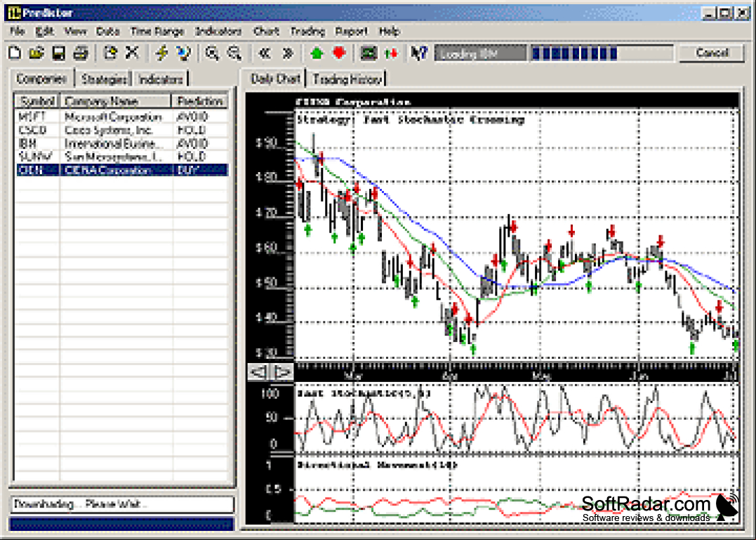Click the right arrow button below the price chart

click(x=281, y=372)
